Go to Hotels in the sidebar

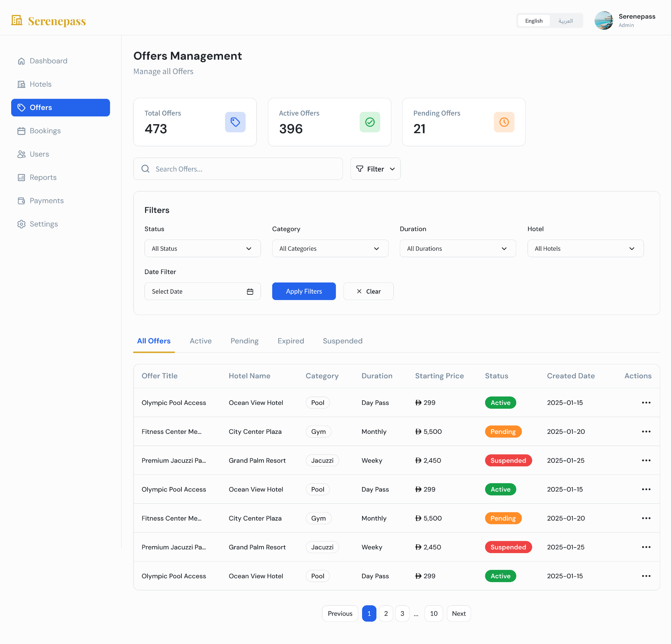[60, 84]
